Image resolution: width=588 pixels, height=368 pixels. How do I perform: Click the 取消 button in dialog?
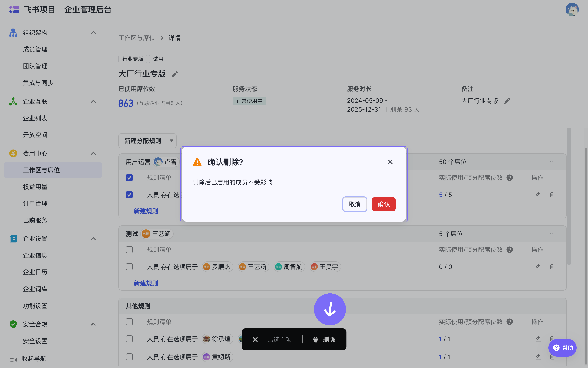tap(355, 204)
